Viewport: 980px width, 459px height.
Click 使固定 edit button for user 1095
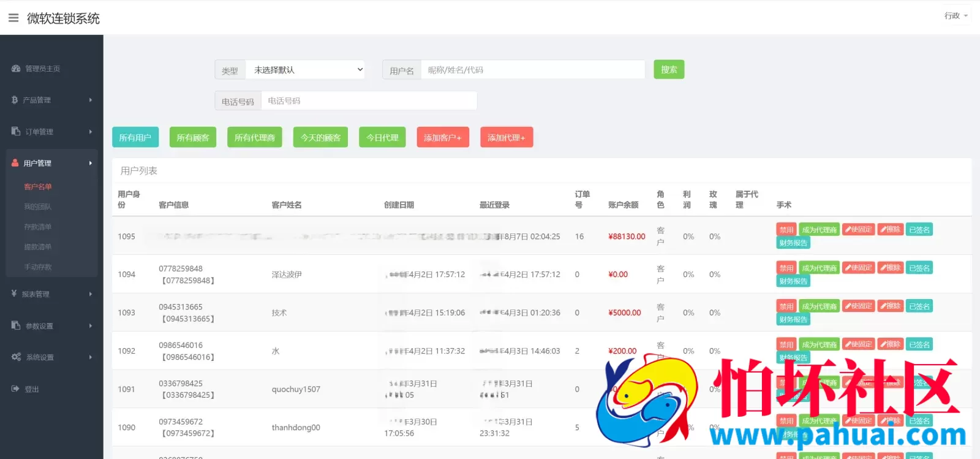point(859,230)
